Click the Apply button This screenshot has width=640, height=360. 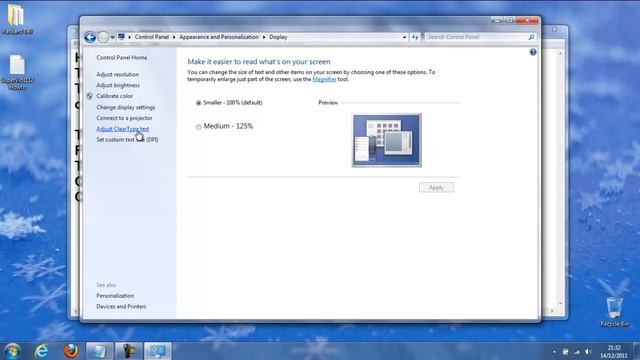436,187
